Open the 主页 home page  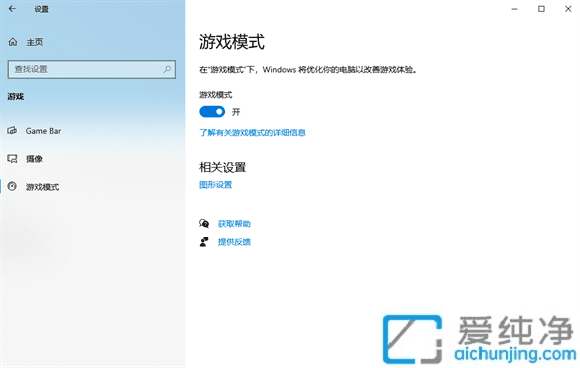click(34, 42)
